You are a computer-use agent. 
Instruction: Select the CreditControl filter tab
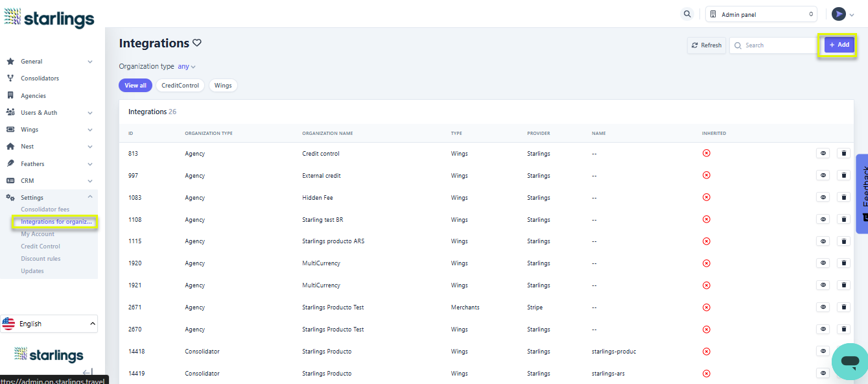[x=180, y=85]
